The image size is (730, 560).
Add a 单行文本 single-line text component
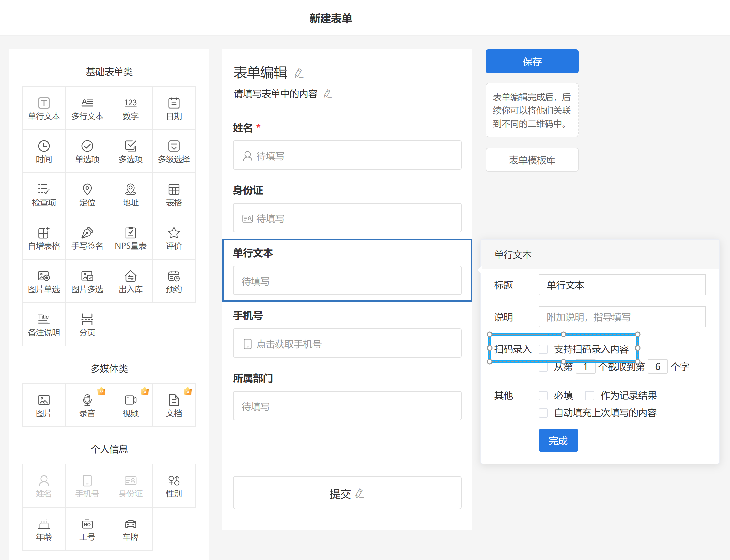44,108
